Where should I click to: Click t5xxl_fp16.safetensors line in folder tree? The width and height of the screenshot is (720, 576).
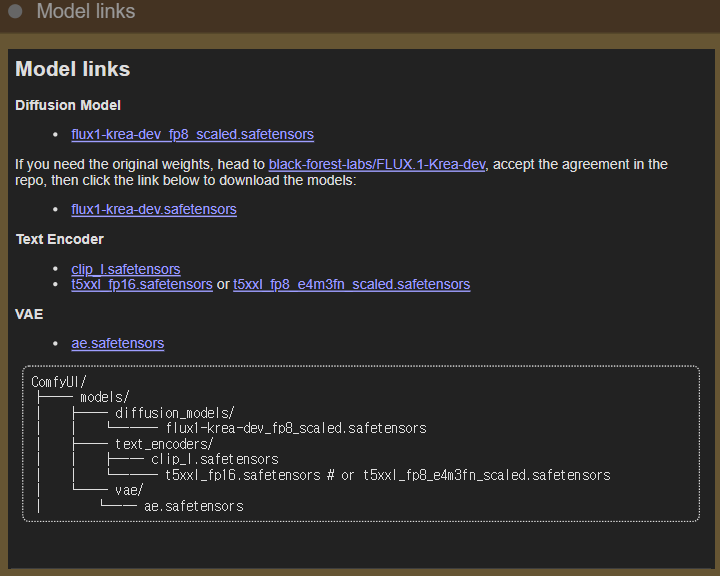(388, 475)
